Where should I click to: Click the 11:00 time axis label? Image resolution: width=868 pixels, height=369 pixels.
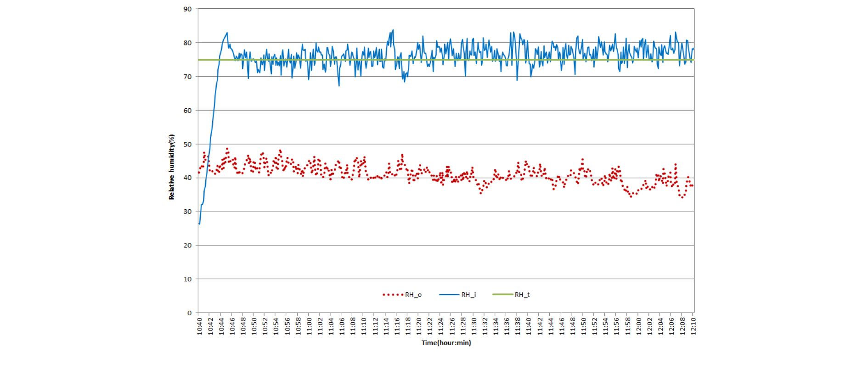pyautogui.click(x=309, y=326)
